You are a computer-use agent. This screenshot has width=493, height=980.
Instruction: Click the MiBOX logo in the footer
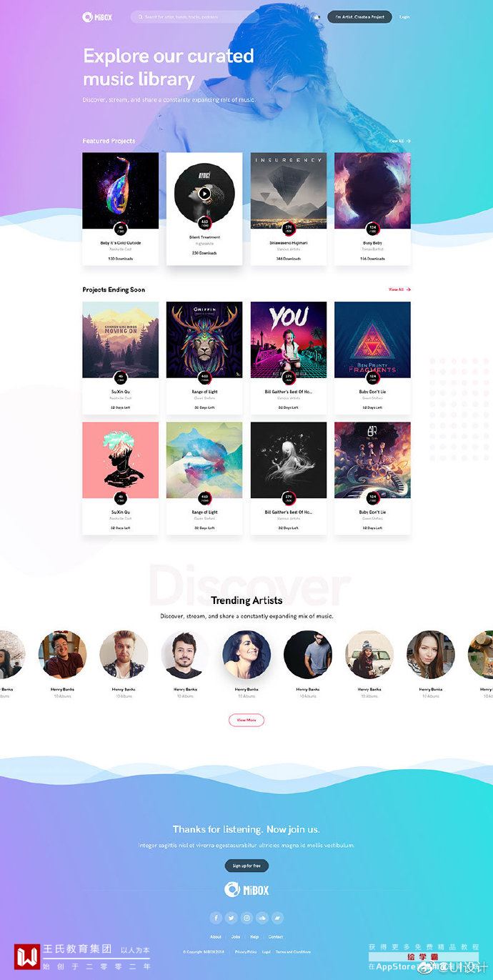coord(246,889)
